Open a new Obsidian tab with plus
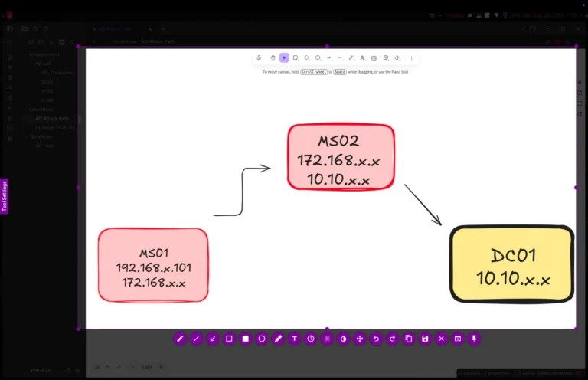The height and width of the screenshot is (380, 588). point(163,29)
